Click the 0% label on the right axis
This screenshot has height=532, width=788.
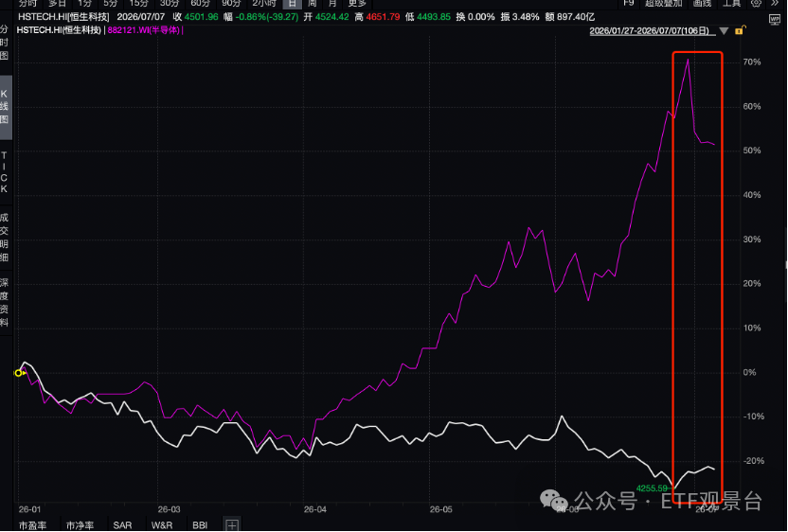pyautogui.click(x=749, y=372)
